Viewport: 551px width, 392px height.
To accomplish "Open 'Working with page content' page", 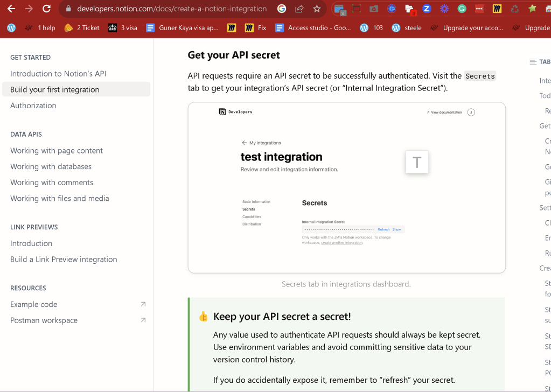I will [x=56, y=151].
